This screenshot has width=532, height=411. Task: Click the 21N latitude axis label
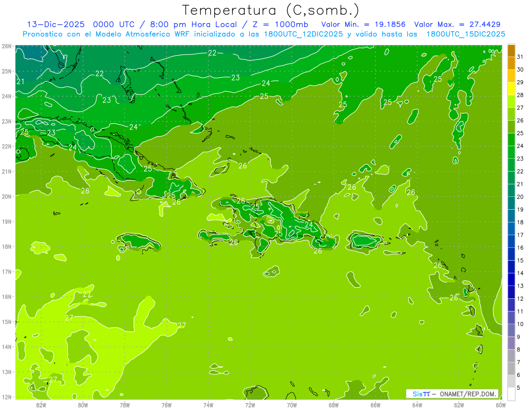point(7,171)
